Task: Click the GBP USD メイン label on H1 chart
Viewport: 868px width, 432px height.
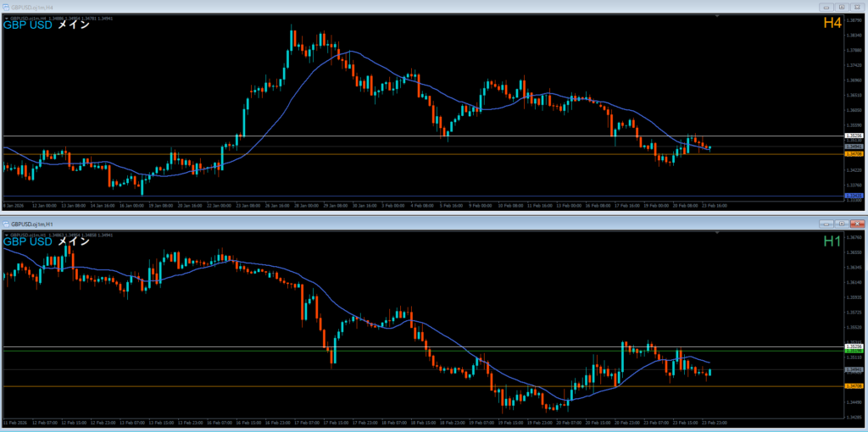Action: [47, 241]
